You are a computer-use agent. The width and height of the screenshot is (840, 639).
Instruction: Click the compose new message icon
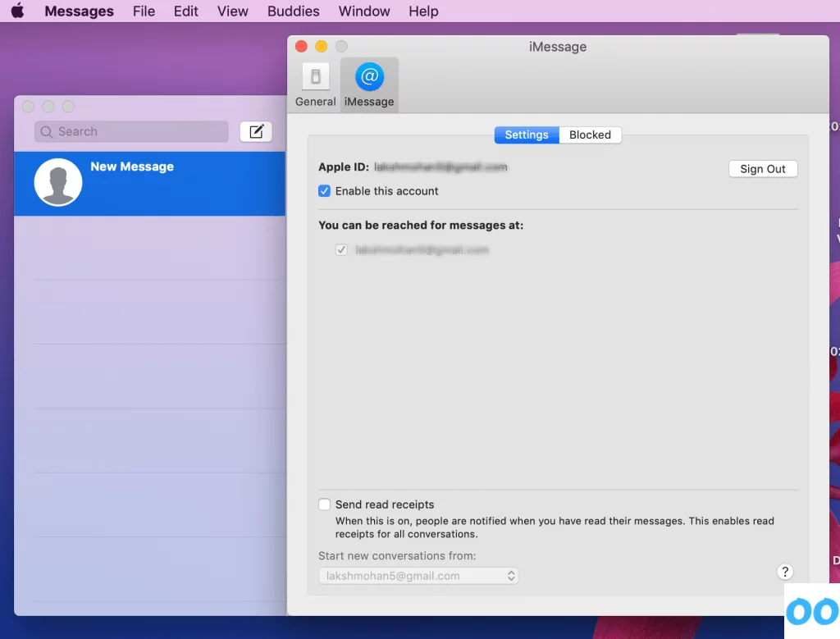(256, 132)
